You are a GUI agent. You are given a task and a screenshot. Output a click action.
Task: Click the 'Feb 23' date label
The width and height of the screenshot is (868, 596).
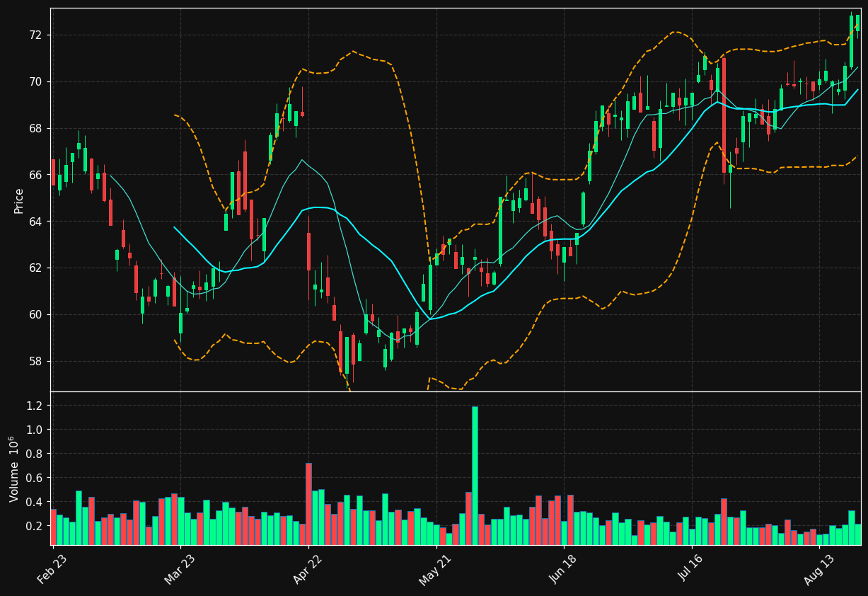pyautogui.click(x=52, y=571)
